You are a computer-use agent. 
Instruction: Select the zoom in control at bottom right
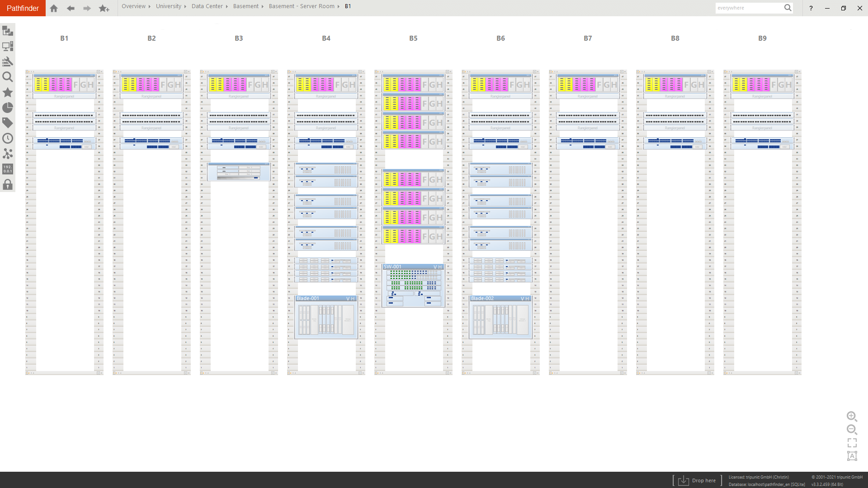(x=852, y=417)
